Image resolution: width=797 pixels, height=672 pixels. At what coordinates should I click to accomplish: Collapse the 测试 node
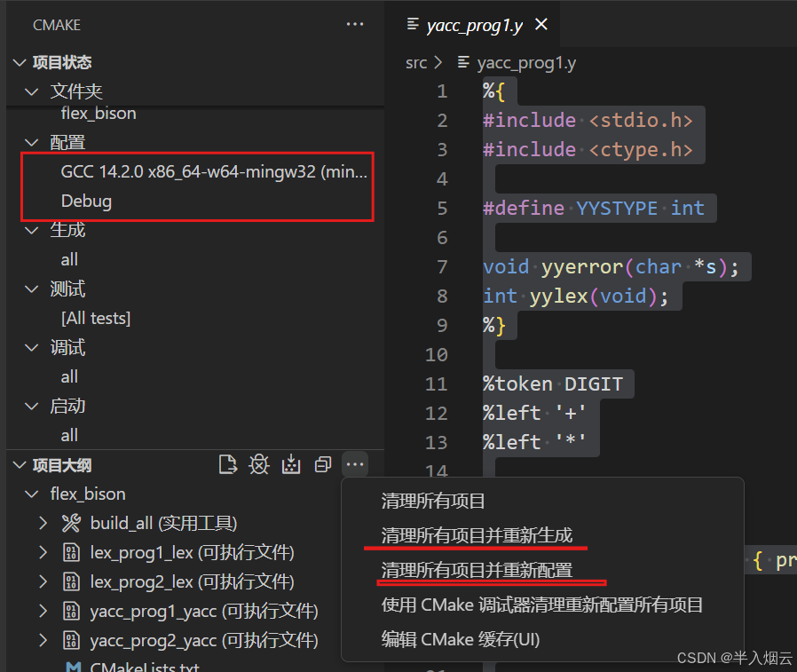coord(32,289)
